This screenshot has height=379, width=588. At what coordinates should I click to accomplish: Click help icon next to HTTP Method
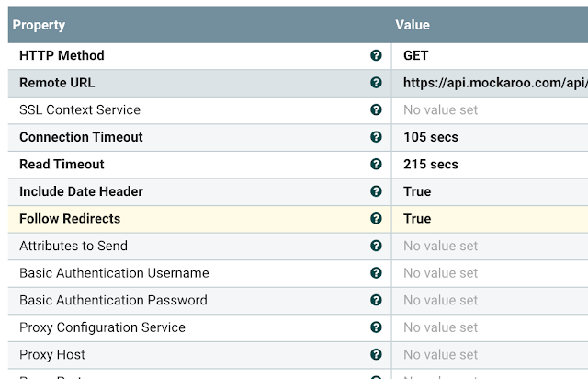tap(376, 55)
